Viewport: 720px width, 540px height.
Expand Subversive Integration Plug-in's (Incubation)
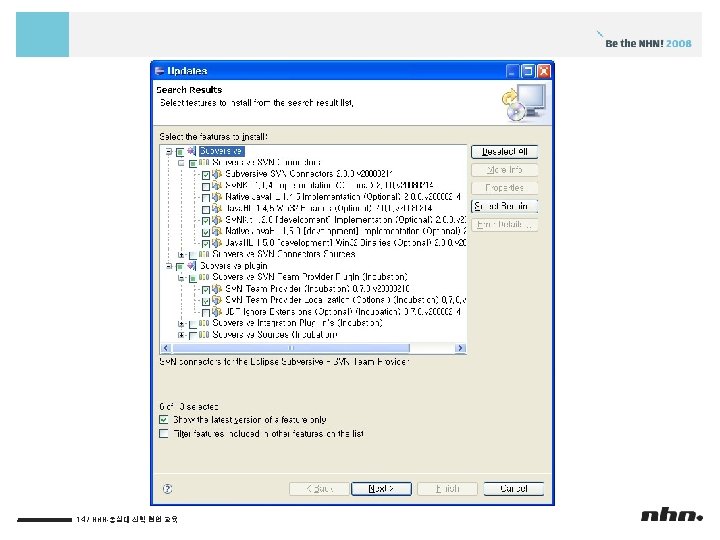[x=181, y=324]
